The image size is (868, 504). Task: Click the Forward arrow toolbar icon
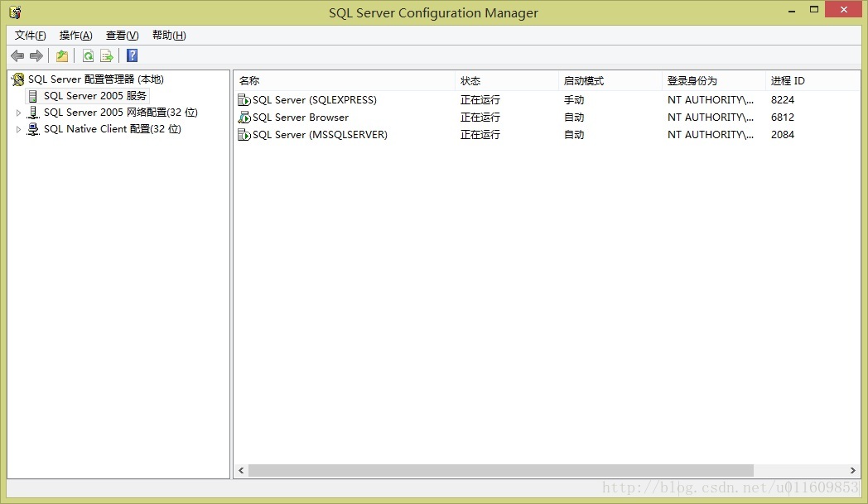coord(36,56)
